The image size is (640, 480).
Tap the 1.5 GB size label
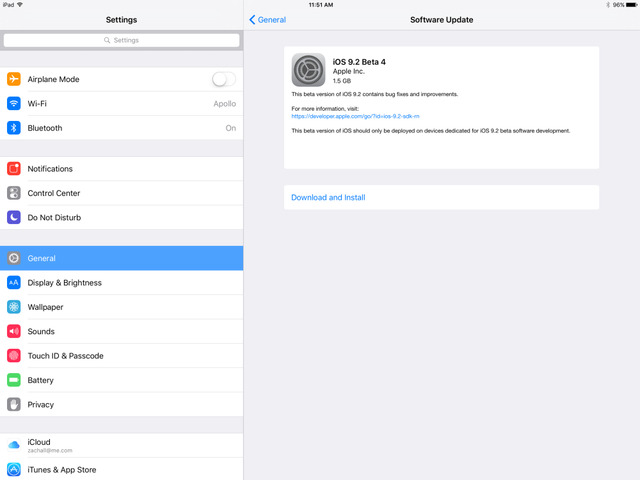coord(342,81)
